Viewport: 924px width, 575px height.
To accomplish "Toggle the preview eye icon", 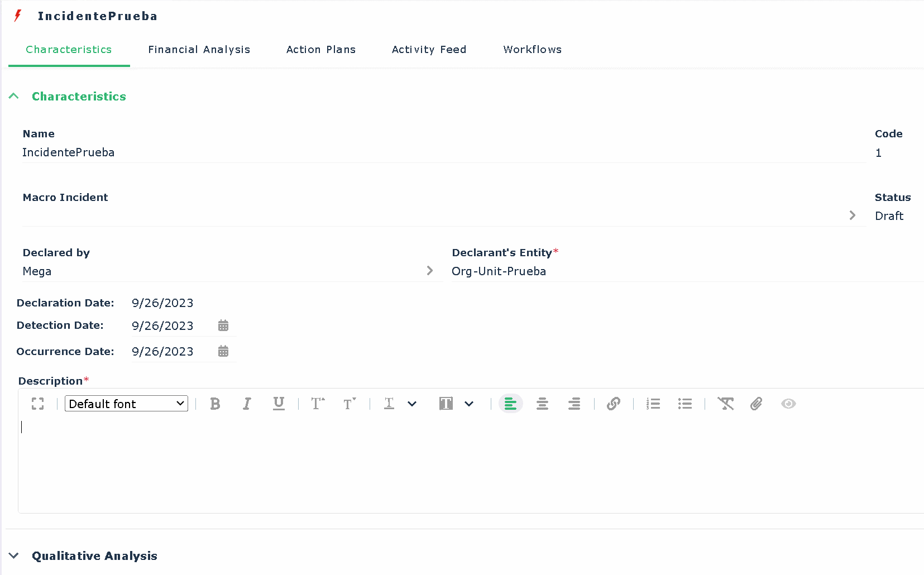I will point(788,404).
